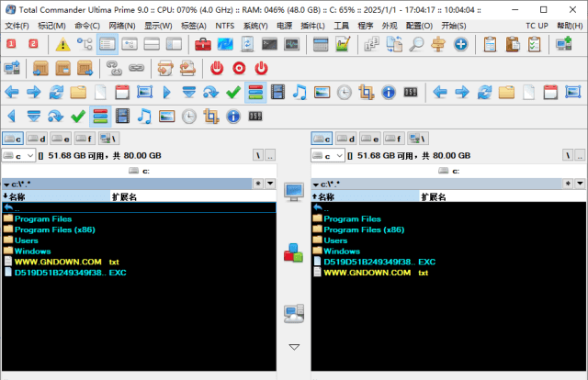This screenshot has height=380, width=588.
Task: Click the blue right-pointing play triangle icon
Action: pos(166,92)
